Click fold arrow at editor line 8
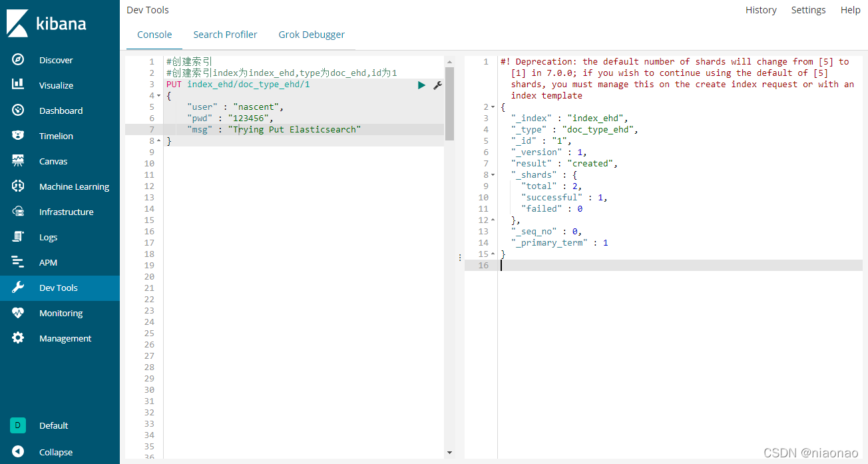 pos(158,141)
